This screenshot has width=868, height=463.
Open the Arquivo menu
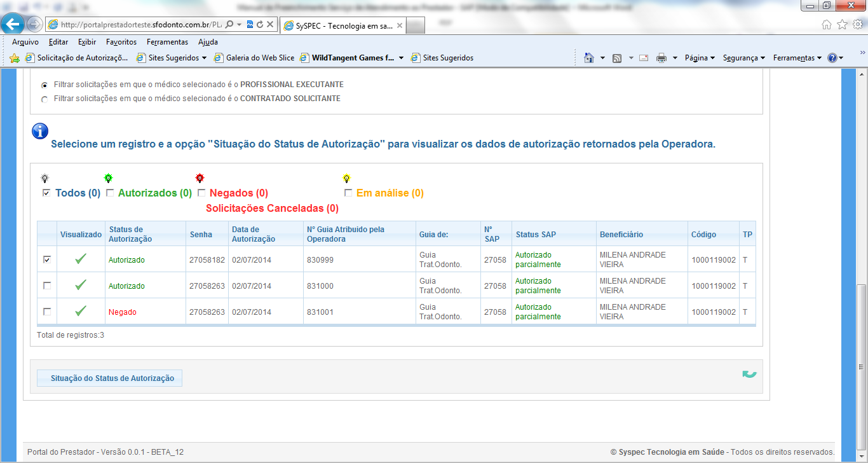point(25,42)
